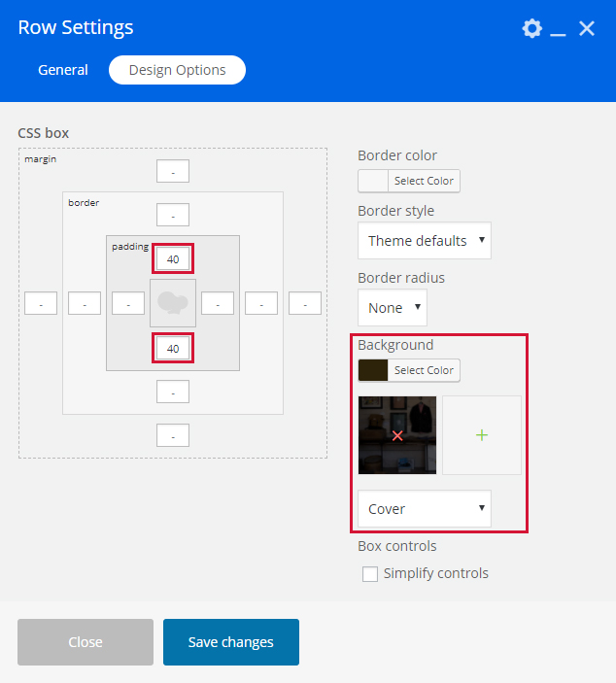Click the left border input field
The width and height of the screenshot is (616, 683).
[x=85, y=303]
